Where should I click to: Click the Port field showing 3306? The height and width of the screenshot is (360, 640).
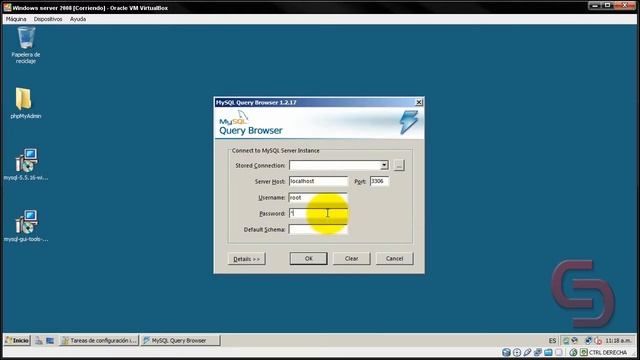coord(380,181)
